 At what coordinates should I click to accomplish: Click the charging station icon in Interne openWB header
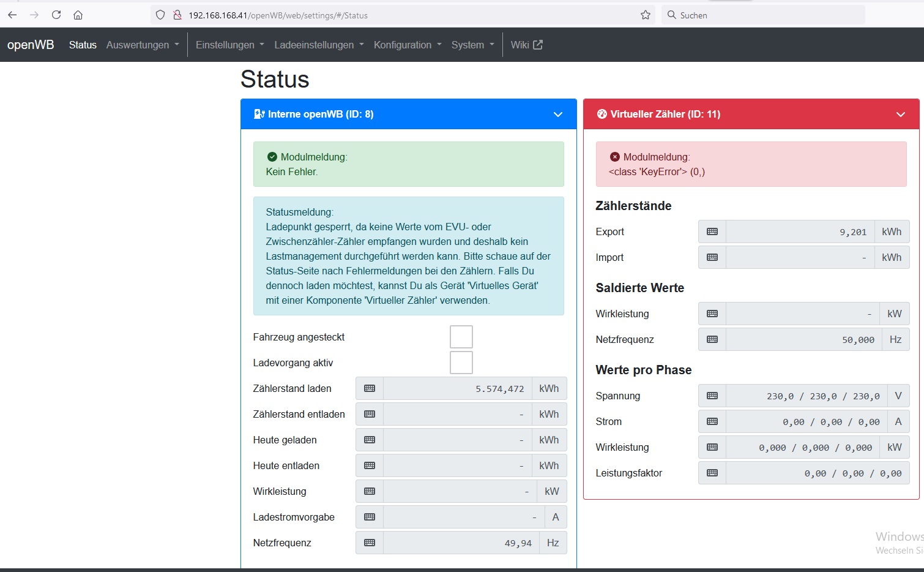(x=259, y=114)
